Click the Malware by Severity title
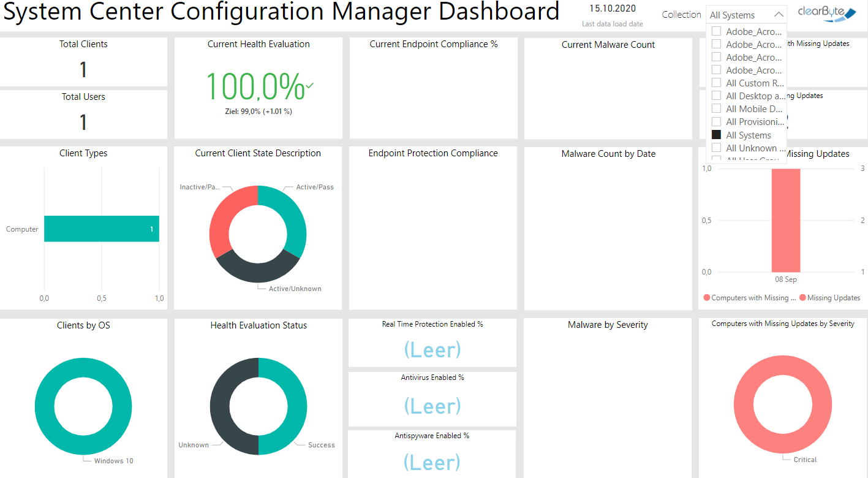The image size is (868, 478). click(608, 325)
